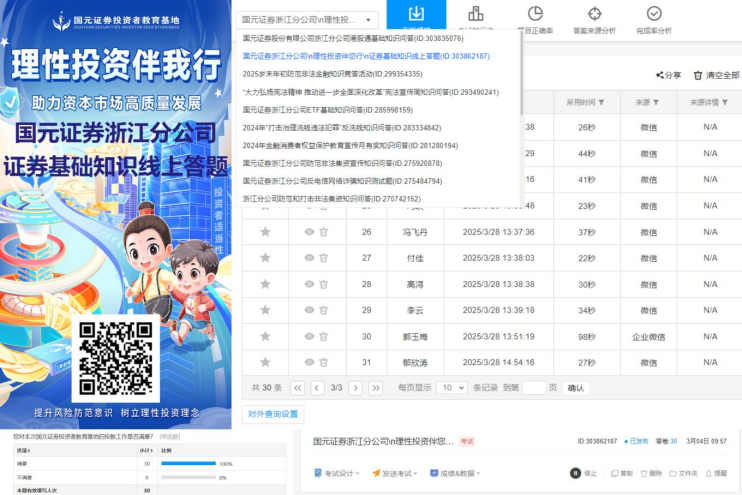The height and width of the screenshot is (495, 742).
Task: Open the 题目正确率 pie chart icon
Action: click(x=535, y=14)
